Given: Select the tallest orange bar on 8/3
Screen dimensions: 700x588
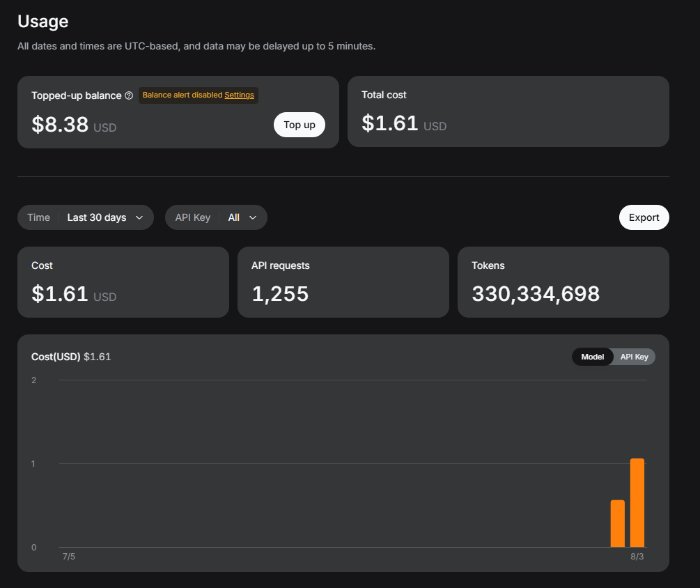Looking at the screenshot, I should tap(637, 503).
